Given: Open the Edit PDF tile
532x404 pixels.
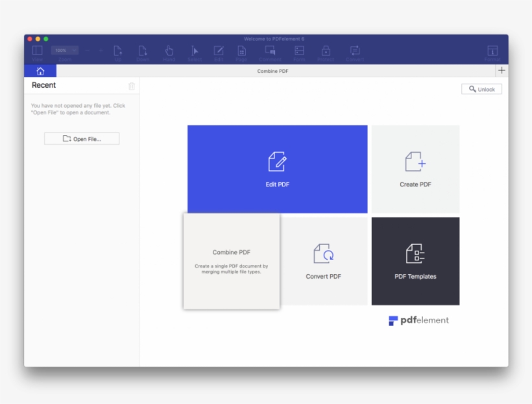Looking at the screenshot, I should pos(277,169).
